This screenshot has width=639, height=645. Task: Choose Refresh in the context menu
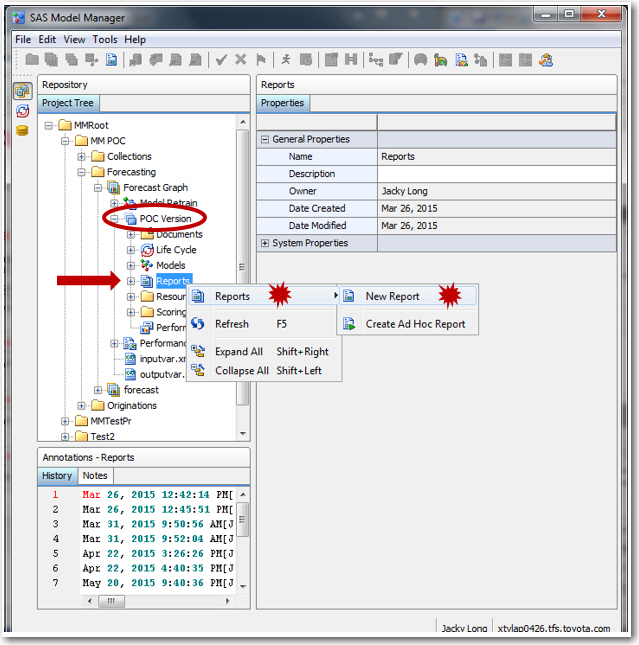pos(263,324)
